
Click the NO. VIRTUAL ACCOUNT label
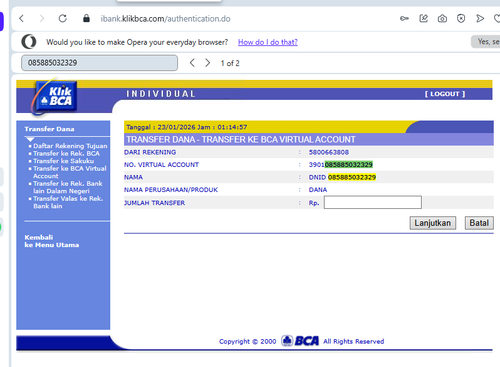(161, 165)
